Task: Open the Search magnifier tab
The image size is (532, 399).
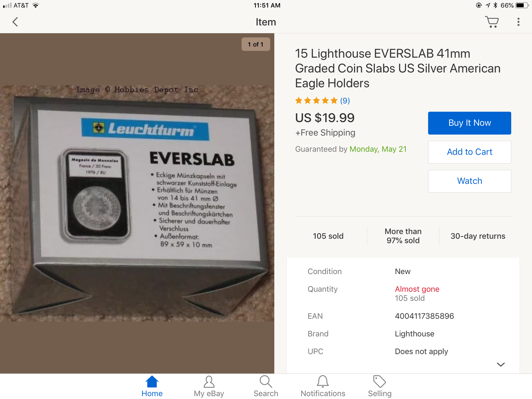Action: point(266,386)
